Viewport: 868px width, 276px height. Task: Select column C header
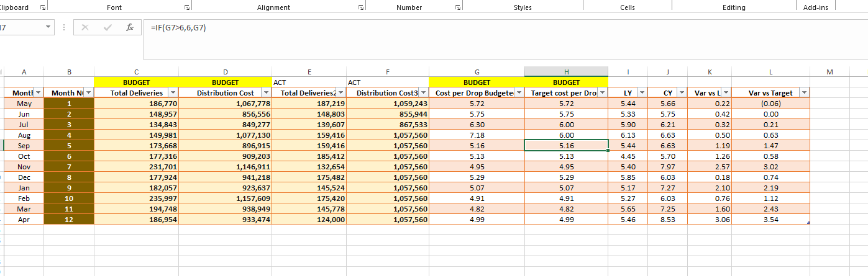click(136, 72)
